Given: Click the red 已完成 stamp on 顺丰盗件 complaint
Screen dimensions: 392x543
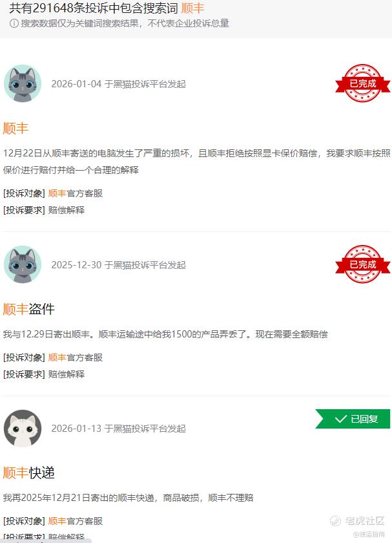Looking at the screenshot, I should [362, 264].
